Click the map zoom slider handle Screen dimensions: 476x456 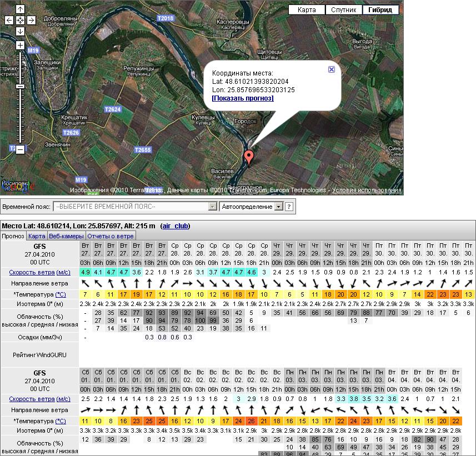[20, 86]
